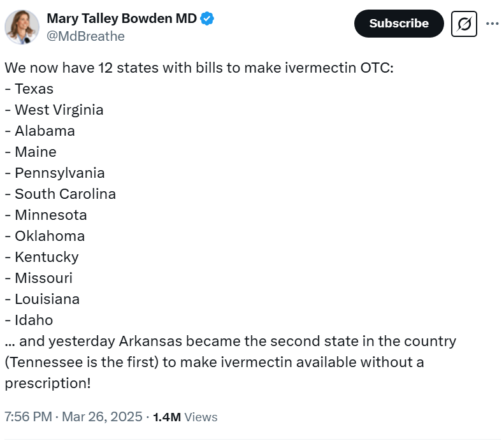Image resolution: width=504 pixels, height=448 pixels.
Task: Click the Mary Talley Bowden MD name
Action: (122, 18)
